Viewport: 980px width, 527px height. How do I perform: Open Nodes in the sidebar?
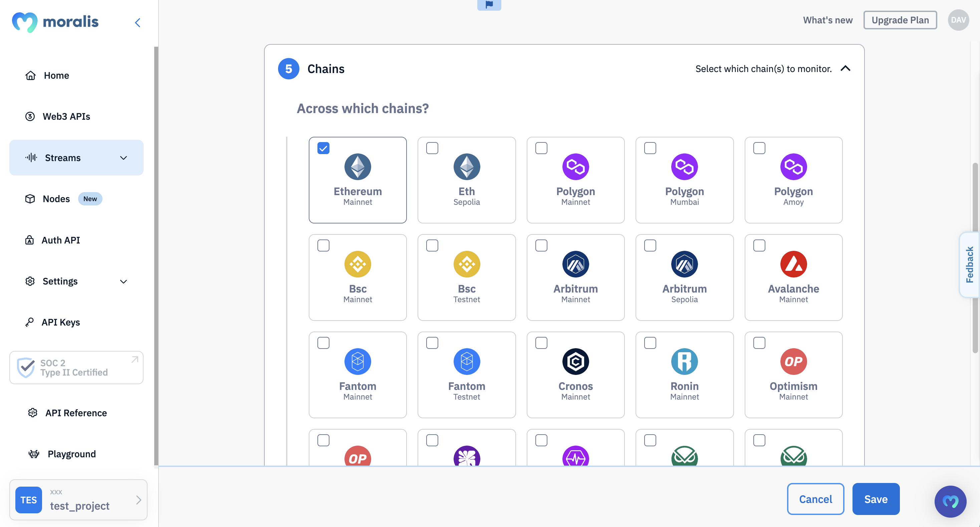point(76,199)
